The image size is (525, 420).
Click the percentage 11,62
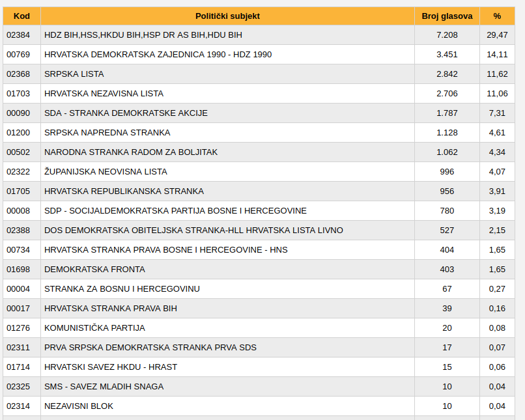(497, 74)
